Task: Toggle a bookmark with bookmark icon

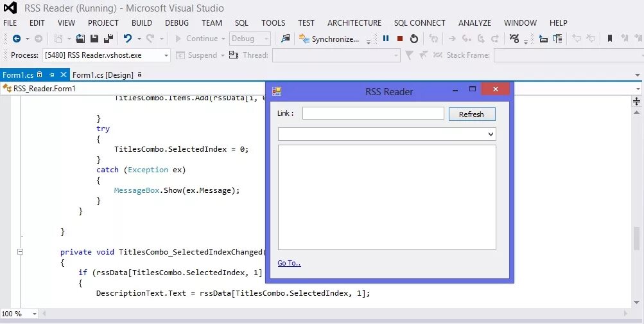Action: pyautogui.click(x=610, y=39)
